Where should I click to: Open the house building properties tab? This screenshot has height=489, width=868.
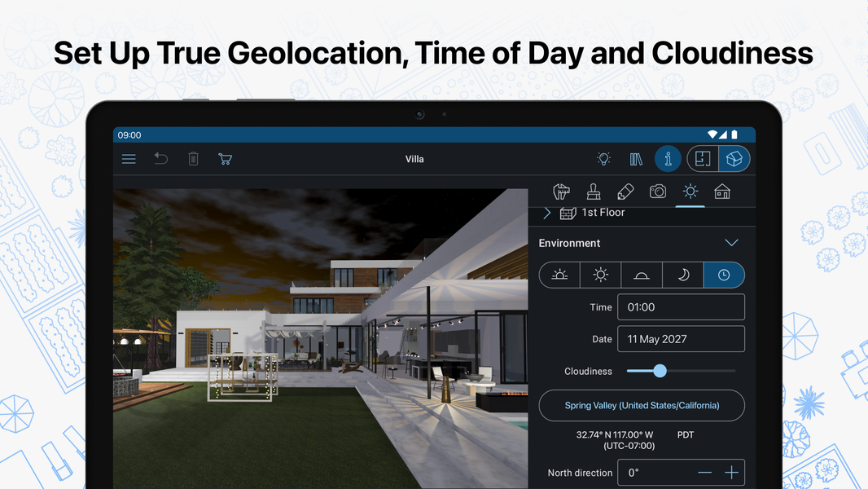pyautogui.click(x=721, y=192)
